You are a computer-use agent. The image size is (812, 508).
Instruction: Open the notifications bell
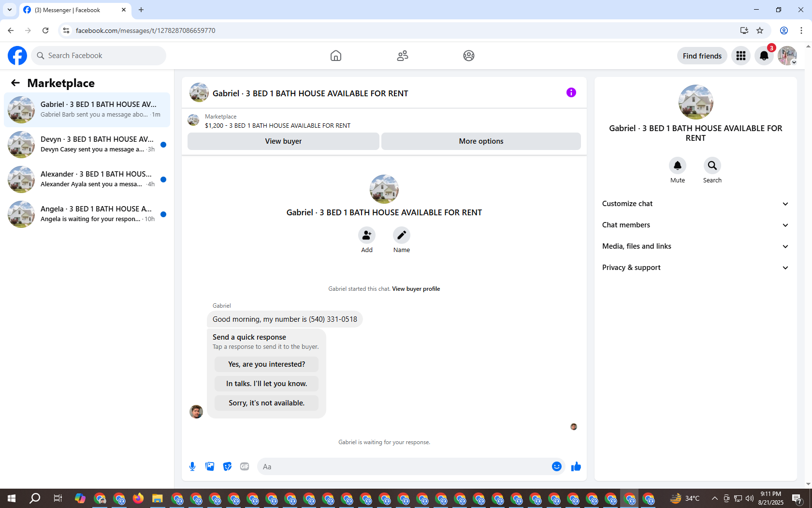click(764, 56)
